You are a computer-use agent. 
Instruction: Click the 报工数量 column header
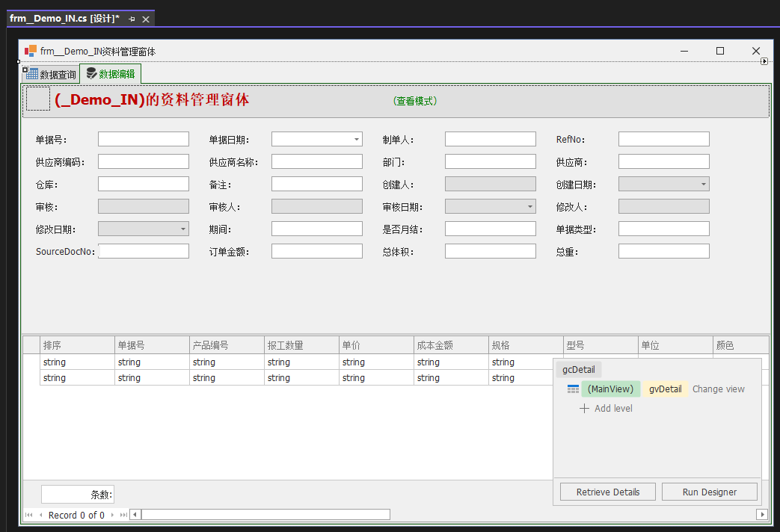[x=301, y=345]
